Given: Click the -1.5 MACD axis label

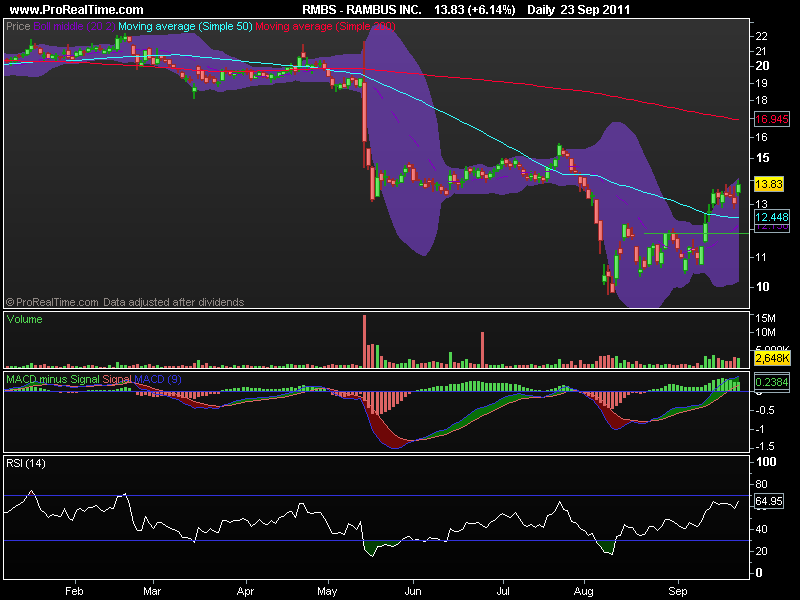Looking at the screenshot, I should click(765, 446).
